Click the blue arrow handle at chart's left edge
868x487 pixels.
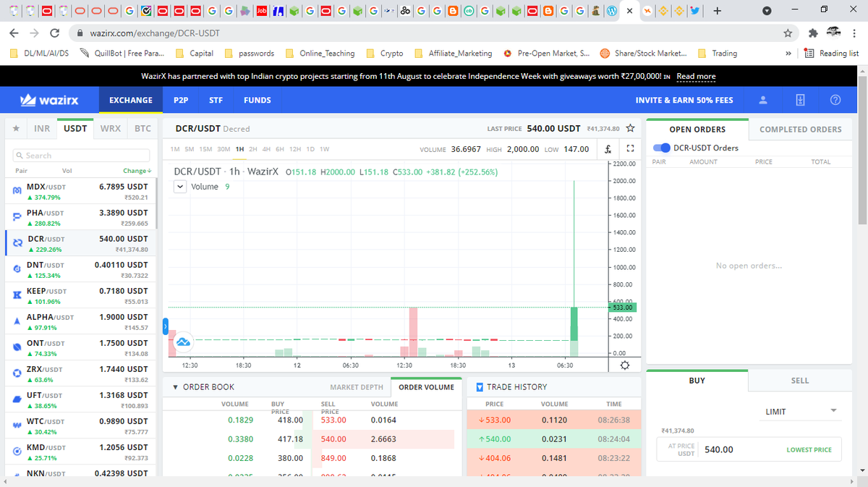165,328
